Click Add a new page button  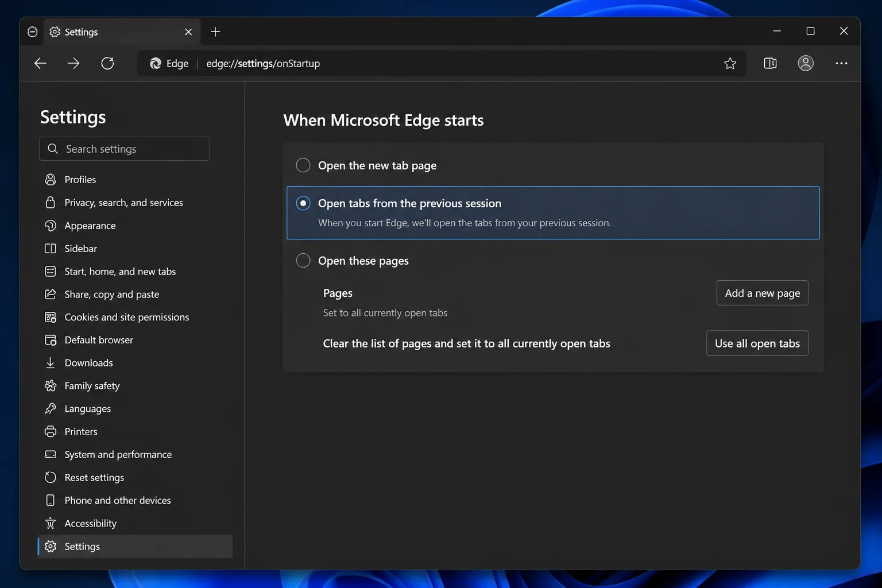click(762, 293)
